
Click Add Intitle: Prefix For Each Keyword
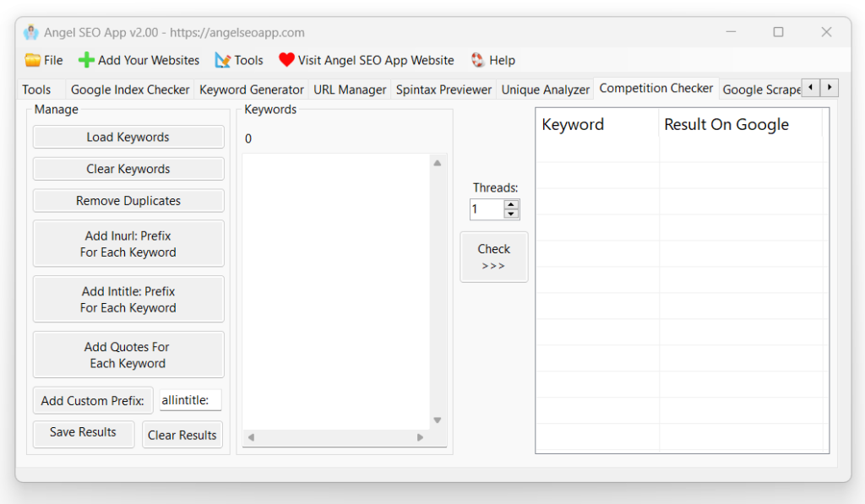pos(128,300)
